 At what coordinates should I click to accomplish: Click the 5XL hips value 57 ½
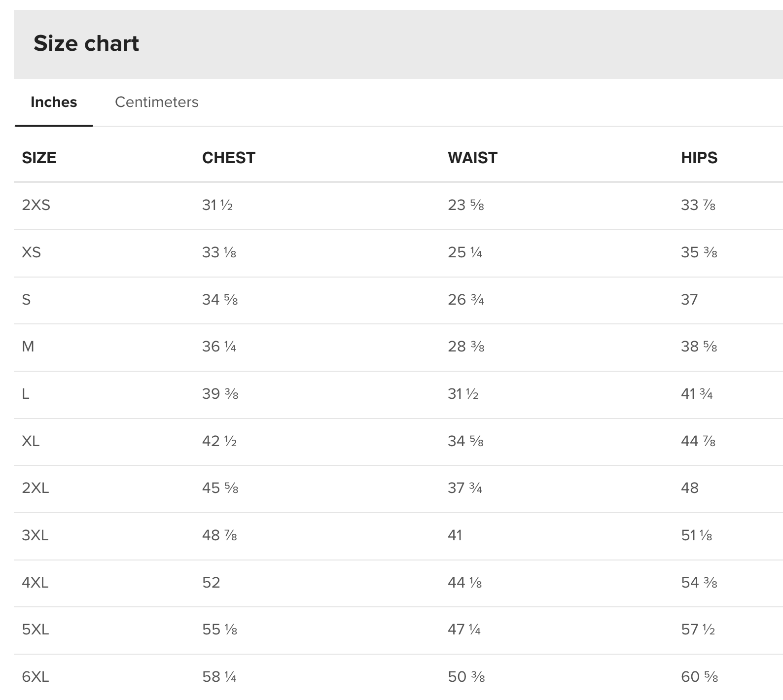pos(698,630)
